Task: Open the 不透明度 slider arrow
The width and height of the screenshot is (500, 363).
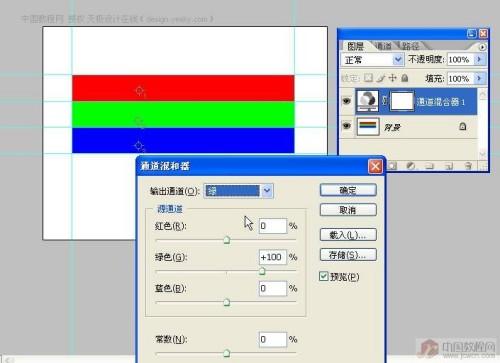Action: point(480,60)
